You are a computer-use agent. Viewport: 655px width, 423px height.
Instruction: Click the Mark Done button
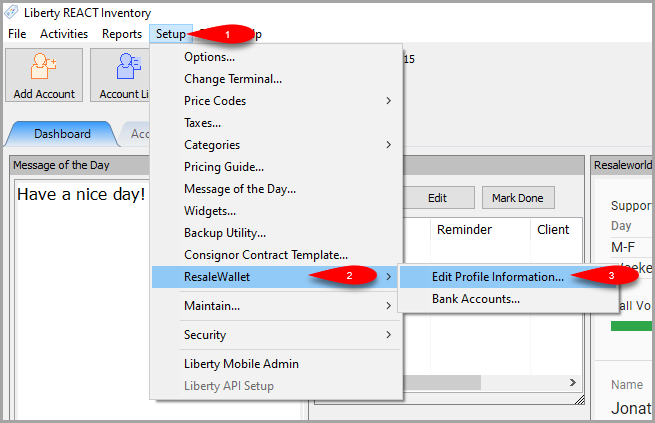tap(518, 198)
